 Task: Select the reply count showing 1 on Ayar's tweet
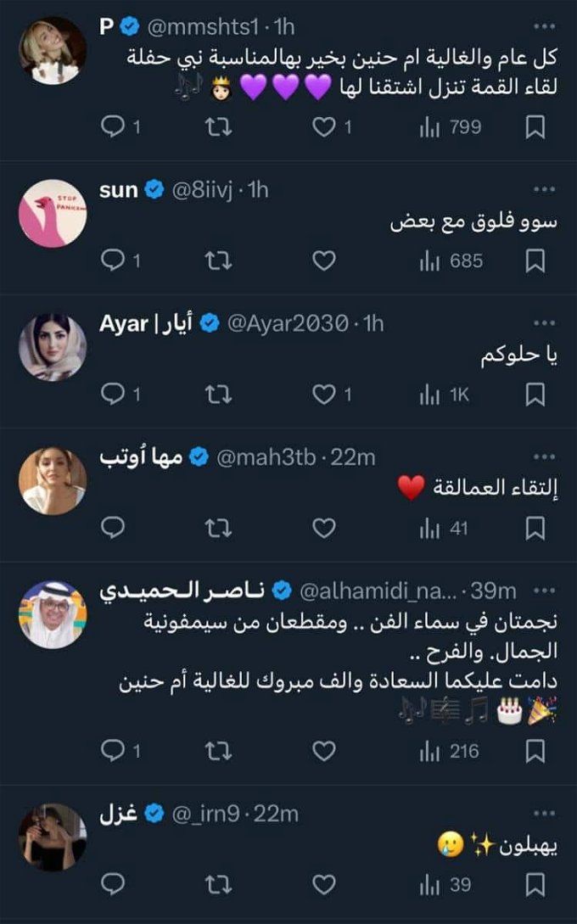[119, 391]
